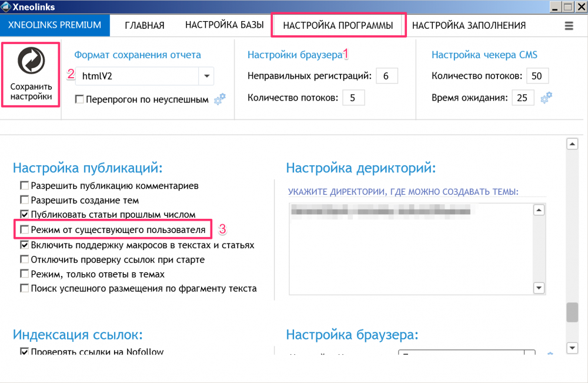Click the Формат сохранения отчета heading

[138, 55]
